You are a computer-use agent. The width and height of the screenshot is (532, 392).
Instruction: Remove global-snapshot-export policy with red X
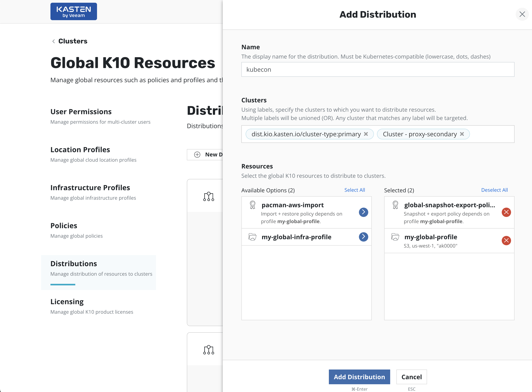click(506, 212)
